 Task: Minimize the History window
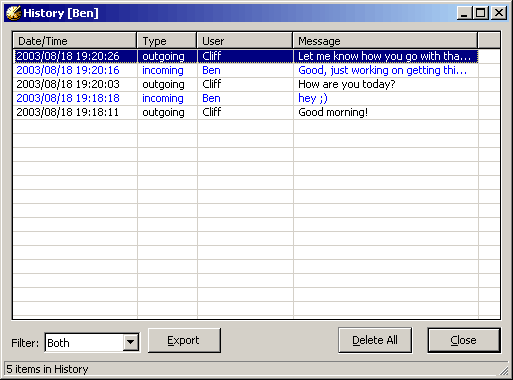[464, 13]
